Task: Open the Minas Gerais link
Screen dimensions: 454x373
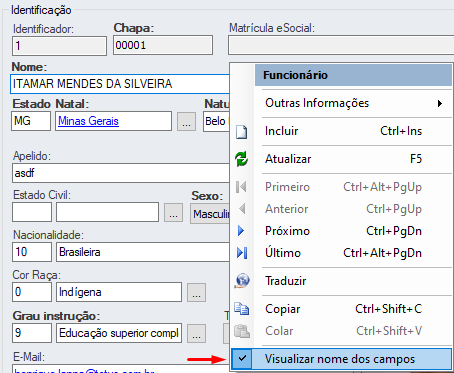Action: [x=88, y=121]
